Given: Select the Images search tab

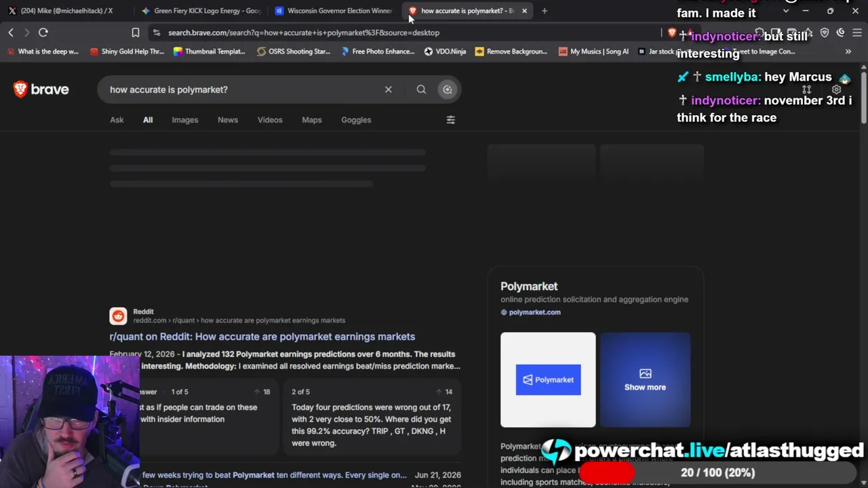Looking at the screenshot, I should pyautogui.click(x=185, y=120).
